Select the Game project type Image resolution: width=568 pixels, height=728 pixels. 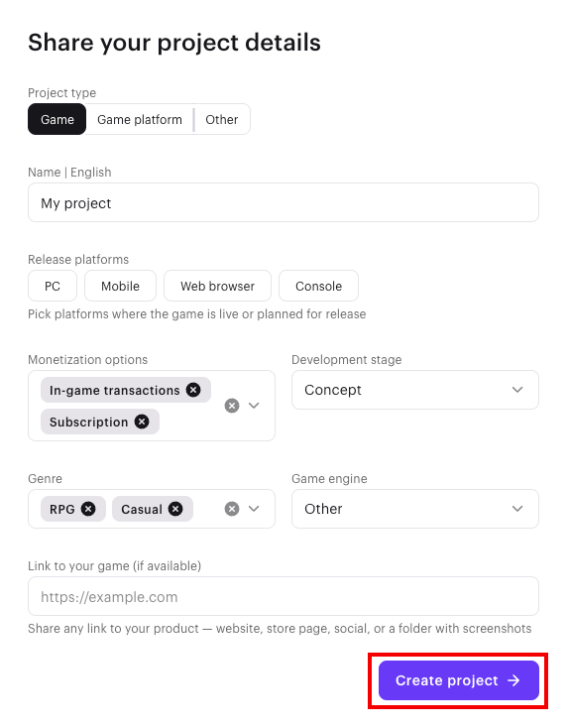57,119
